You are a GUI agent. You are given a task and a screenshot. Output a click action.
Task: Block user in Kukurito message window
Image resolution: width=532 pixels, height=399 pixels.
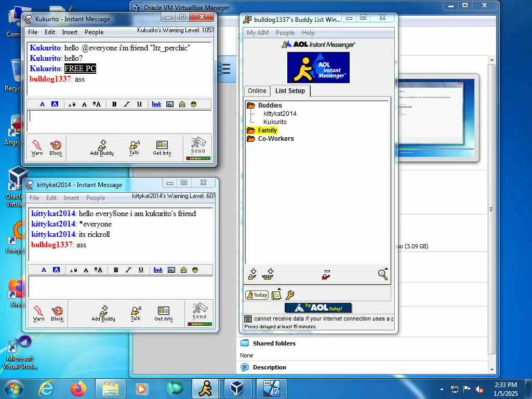click(56, 148)
